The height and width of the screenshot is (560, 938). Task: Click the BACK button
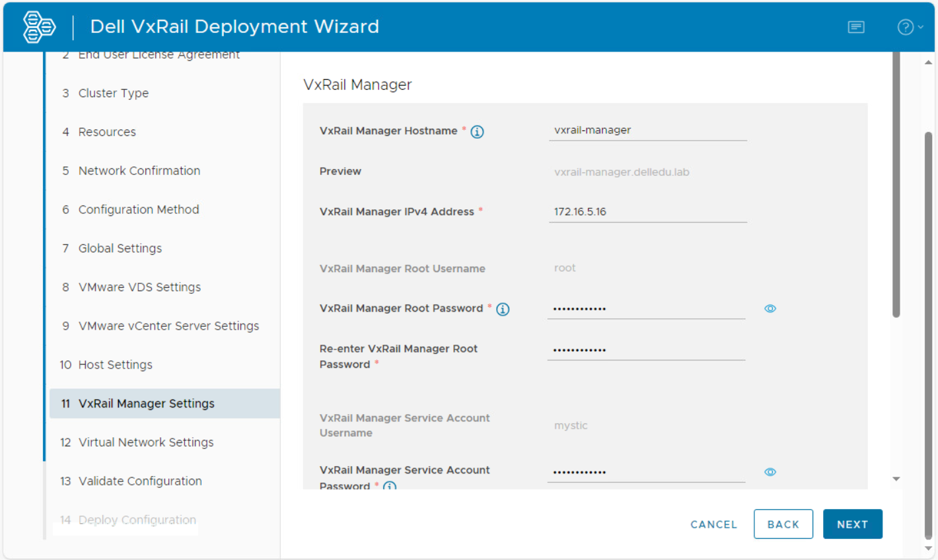click(783, 524)
